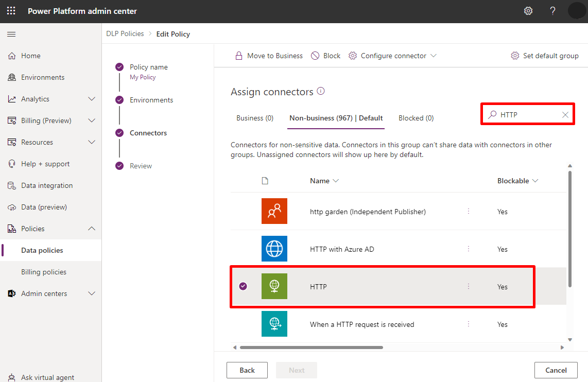Expand Resources section chevron
Viewport: 588px width, 382px height.
point(92,142)
